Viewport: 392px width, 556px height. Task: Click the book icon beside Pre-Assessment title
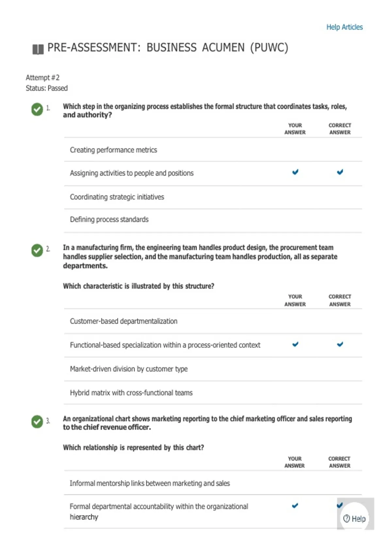[x=38, y=49]
